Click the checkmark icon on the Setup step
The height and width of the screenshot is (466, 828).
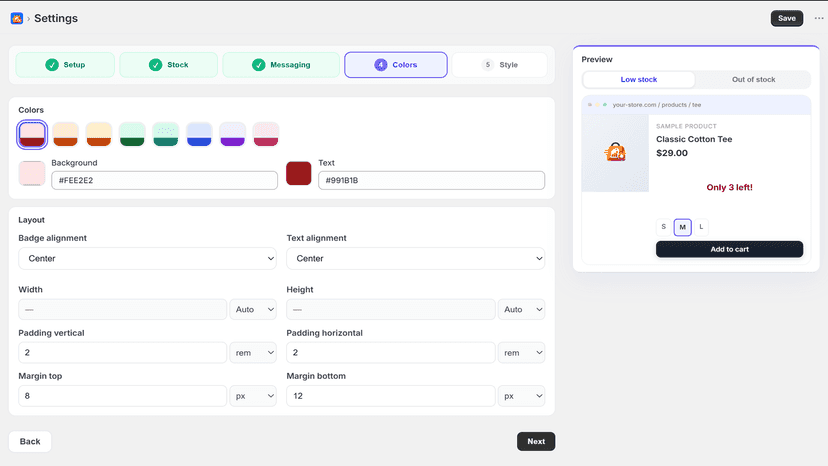tap(52, 65)
